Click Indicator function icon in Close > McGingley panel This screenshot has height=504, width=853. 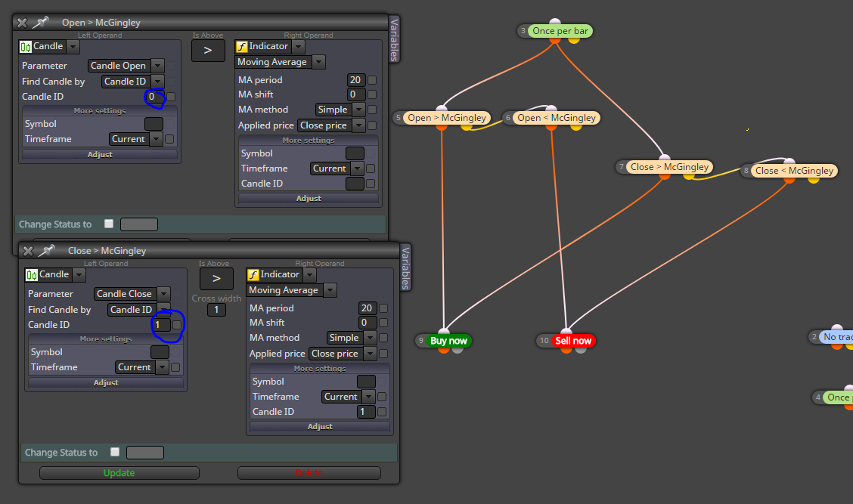coord(253,275)
